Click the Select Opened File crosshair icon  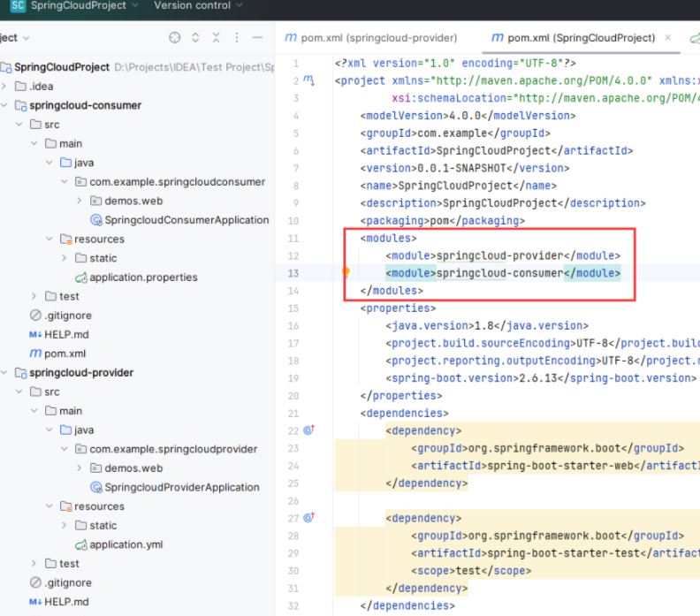point(174,38)
